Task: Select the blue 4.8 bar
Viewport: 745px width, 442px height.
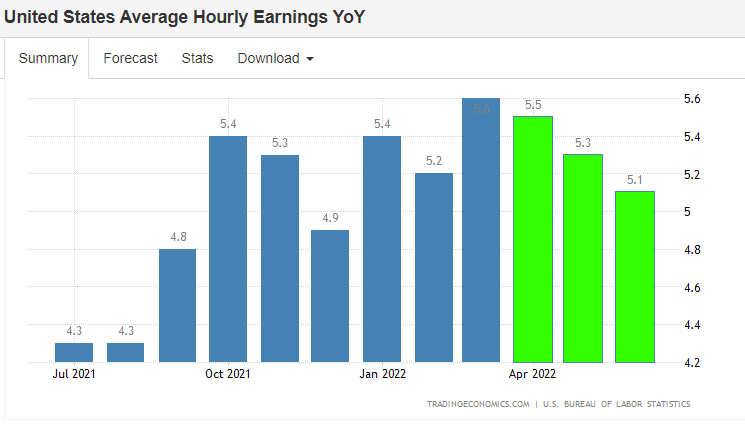Action: coord(177,305)
